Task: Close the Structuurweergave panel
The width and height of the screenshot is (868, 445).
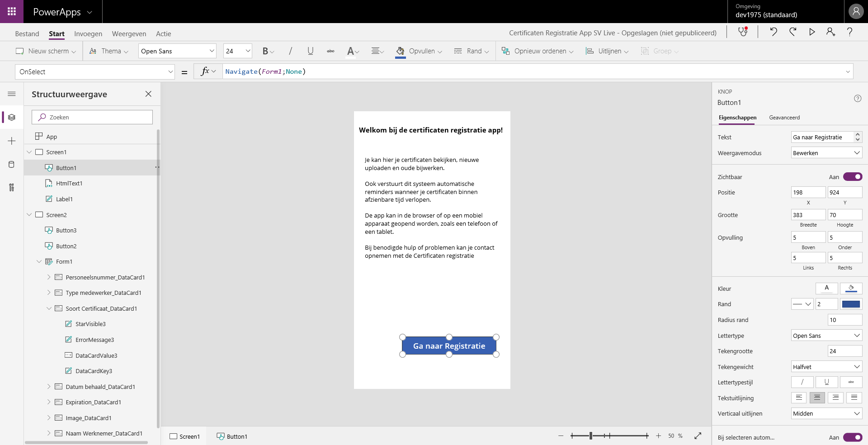Action: tap(148, 94)
